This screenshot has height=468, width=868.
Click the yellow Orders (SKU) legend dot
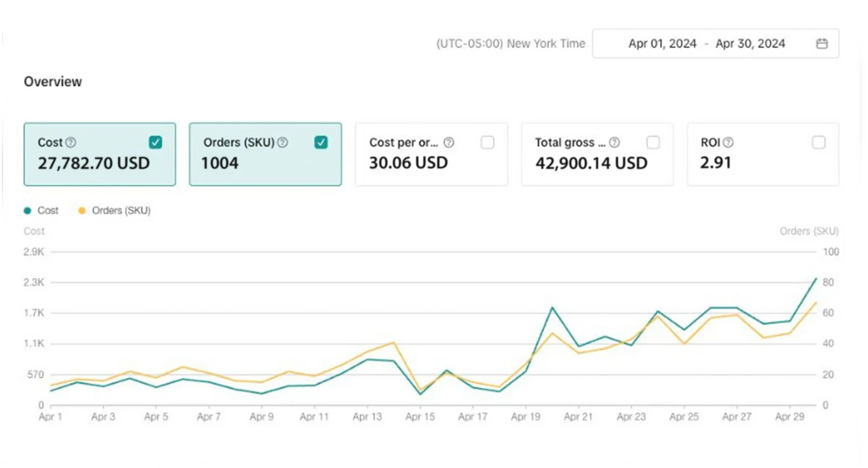tap(82, 211)
